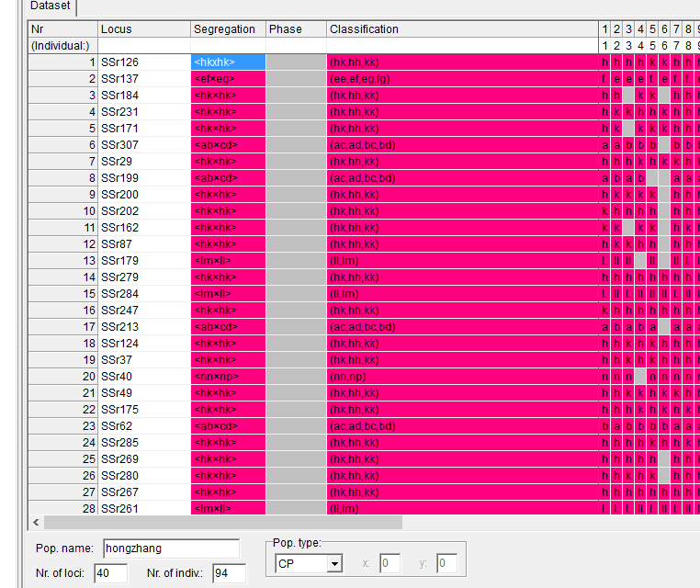Select locus SSr62
This screenshot has width=700, height=588.
point(144,425)
